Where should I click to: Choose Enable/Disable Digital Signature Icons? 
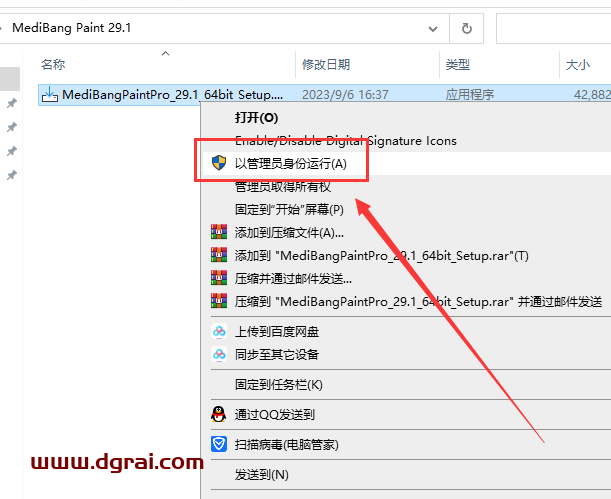406,140
